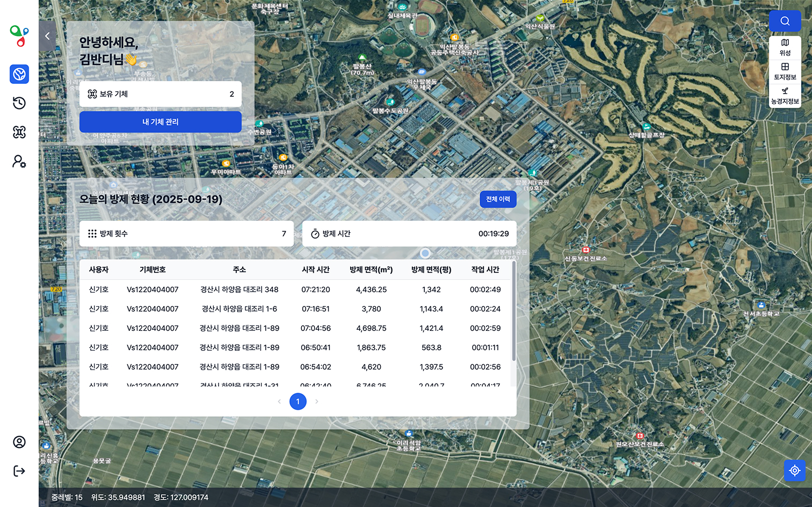The width and height of the screenshot is (812, 507).
Task: Center map with the current location button
Action: [x=794, y=470]
